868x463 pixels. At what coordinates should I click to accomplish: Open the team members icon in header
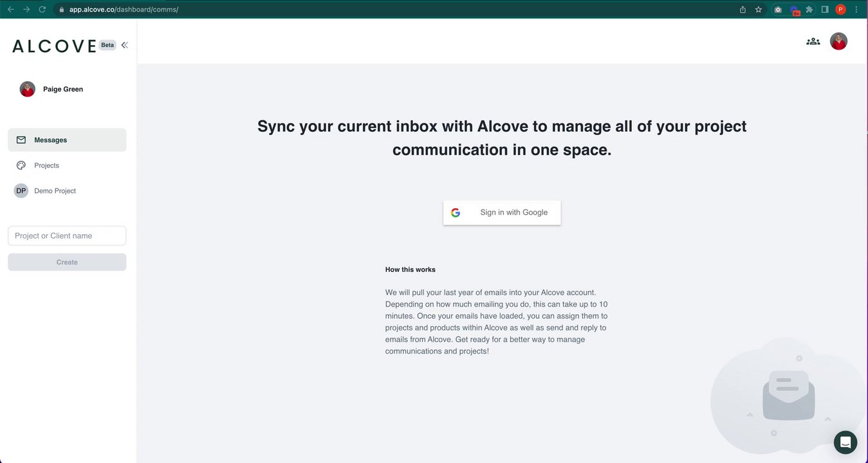[813, 41]
